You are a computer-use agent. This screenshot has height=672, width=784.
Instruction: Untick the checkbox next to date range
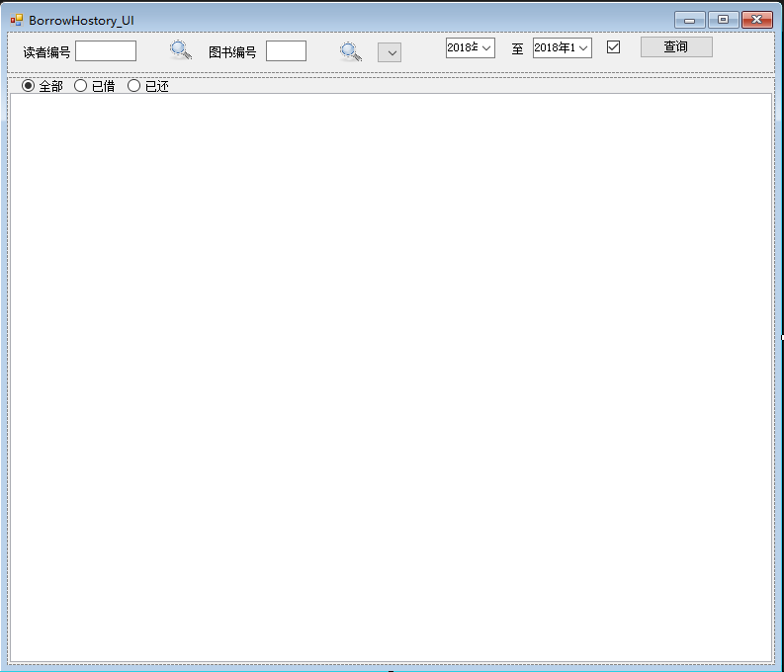click(613, 47)
